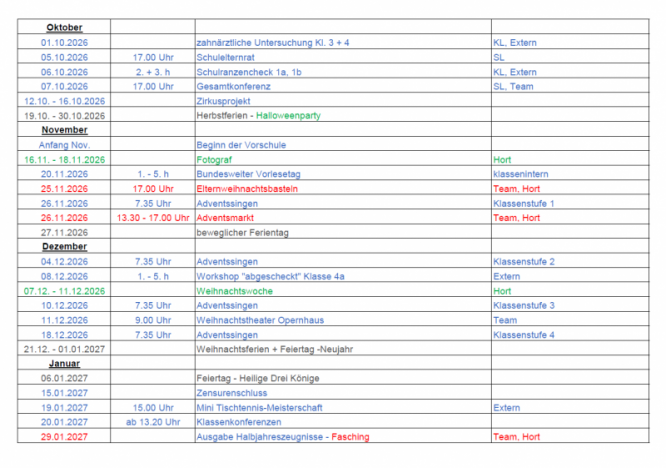Click the November month heading
The width and height of the screenshot is (666, 468).
pos(64,130)
